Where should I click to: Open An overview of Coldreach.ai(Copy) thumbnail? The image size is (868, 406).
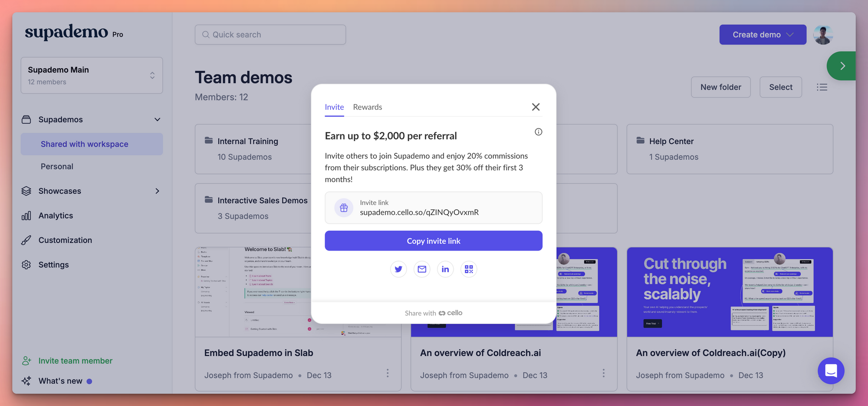[730, 292]
